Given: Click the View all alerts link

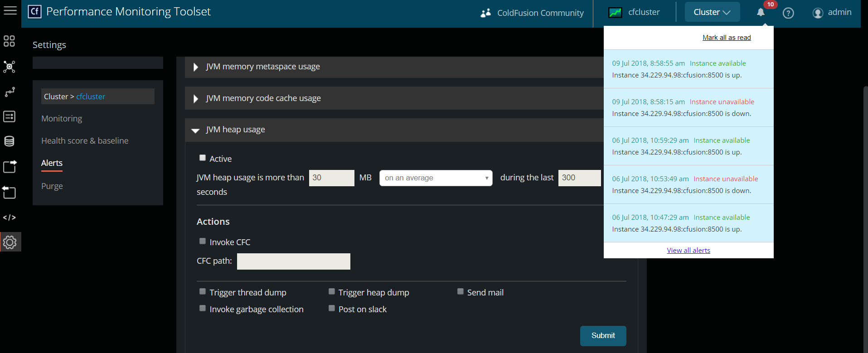Looking at the screenshot, I should 688,251.
